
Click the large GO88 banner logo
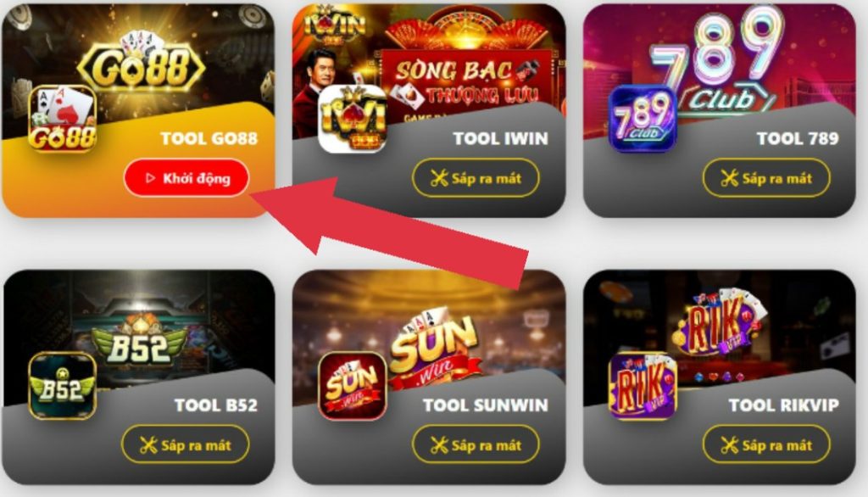(x=142, y=64)
